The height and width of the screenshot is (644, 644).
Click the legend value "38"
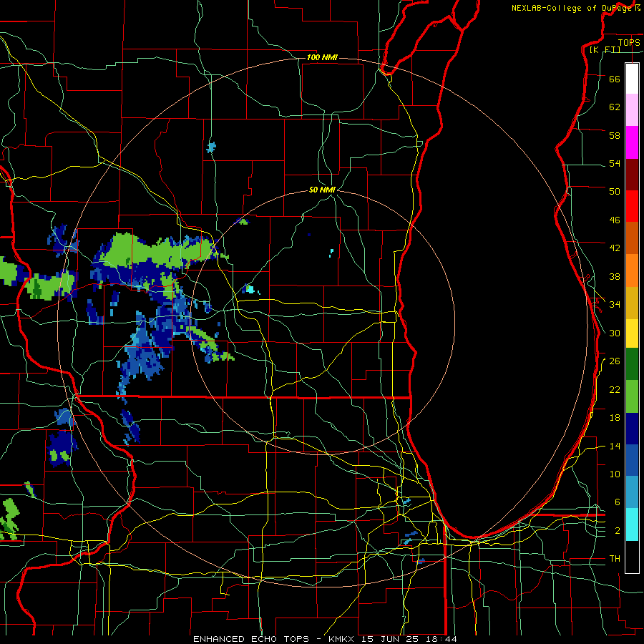[x=615, y=276]
